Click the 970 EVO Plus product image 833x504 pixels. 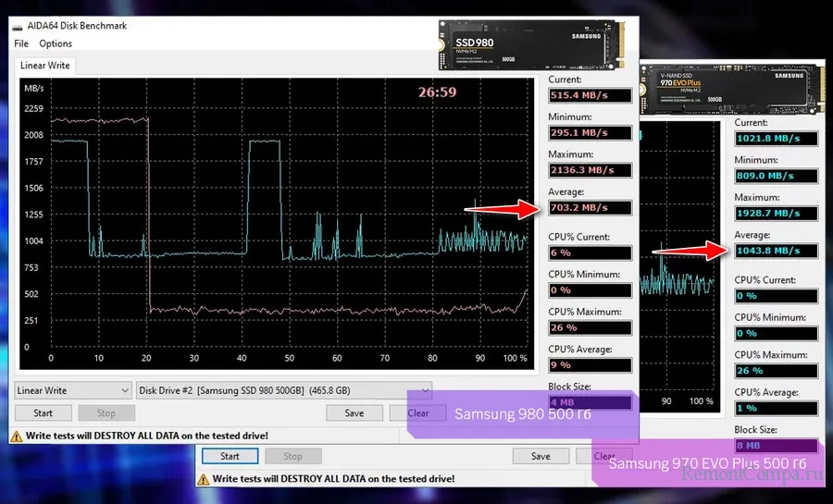[x=732, y=89]
